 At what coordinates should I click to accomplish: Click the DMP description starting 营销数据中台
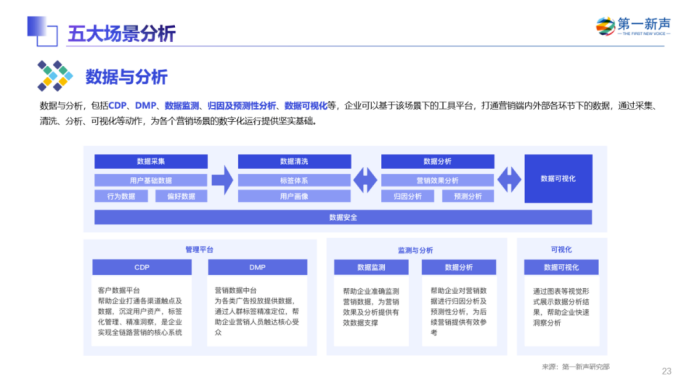pos(257,311)
